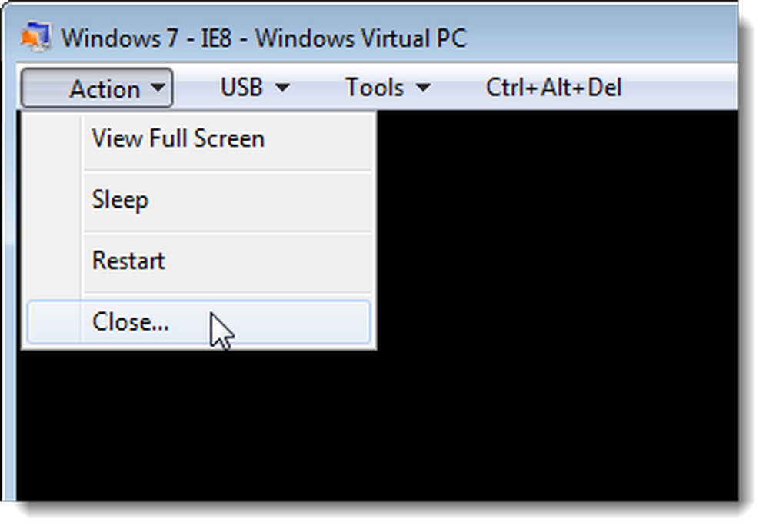Viewport: 769px width, 532px height.
Task: Open the USB menu
Action: (x=255, y=88)
